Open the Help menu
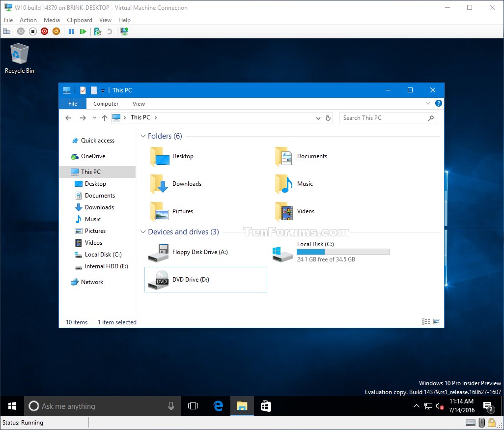This screenshot has width=504, height=430. 124,20
